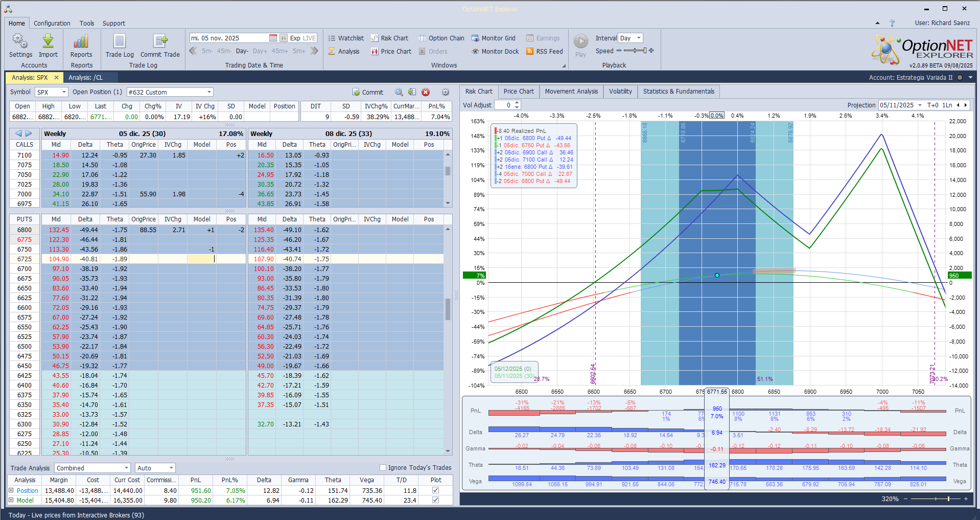Step back one day with Day- button
The height and width of the screenshot is (520, 980).
pyautogui.click(x=242, y=51)
